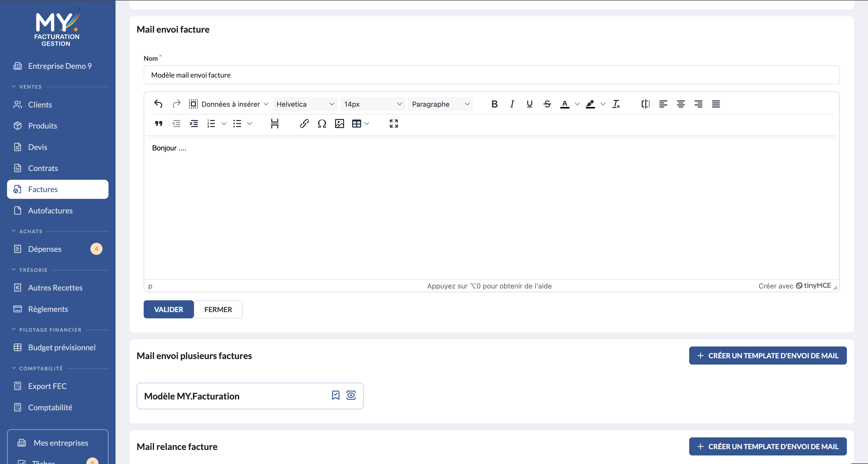Viewport: 868px width, 464px height.
Task: Click the Nom input field
Action: click(491, 75)
